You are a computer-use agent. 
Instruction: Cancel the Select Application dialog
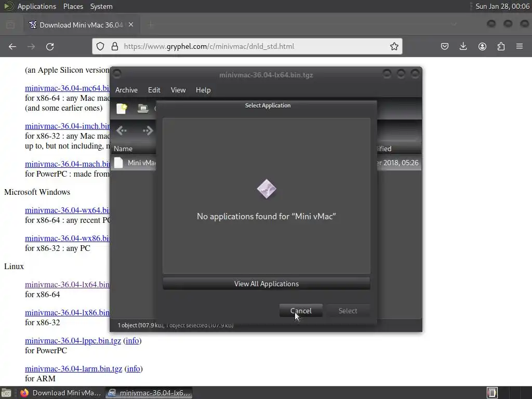(x=301, y=311)
